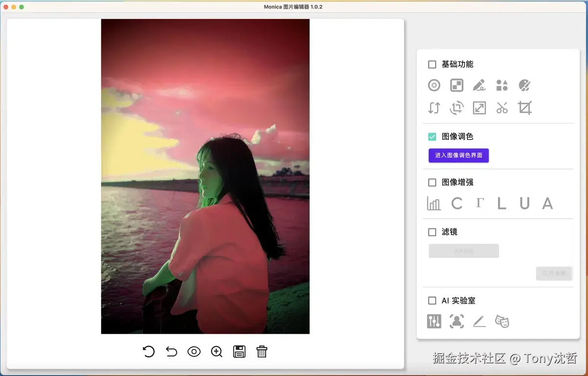Viewport: 588px width, 376px height.
Task: Click the U enhancement icon
Action: tap(525, 203)
